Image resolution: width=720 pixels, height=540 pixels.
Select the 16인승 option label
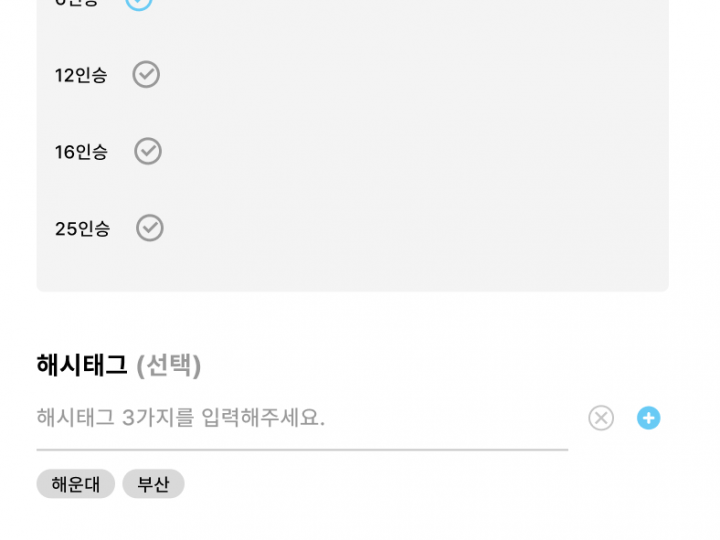click(x=81, y=152)
